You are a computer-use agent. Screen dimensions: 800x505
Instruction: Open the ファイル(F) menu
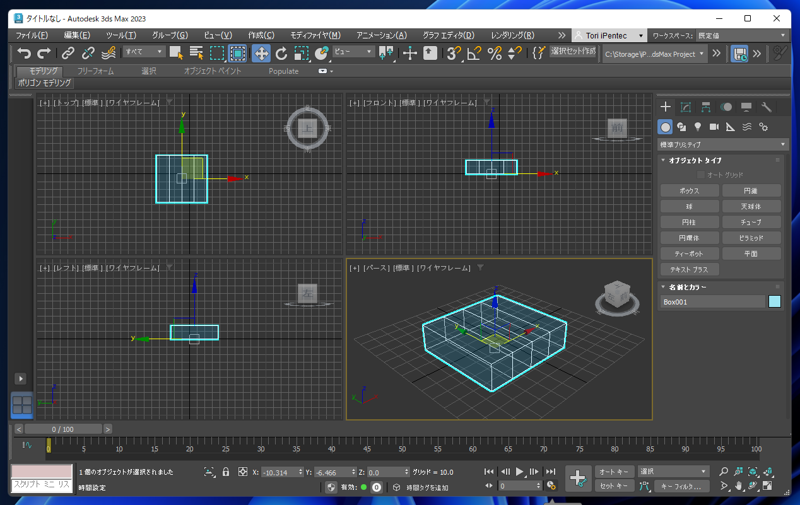32,35
